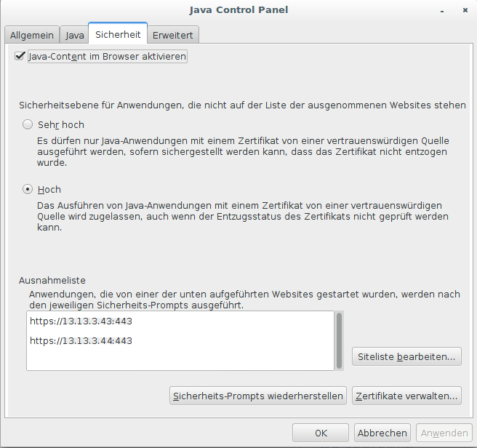This screenshot has width=477, height=448.
Task: Confirm with the OK button
Action: coord(321,433)
